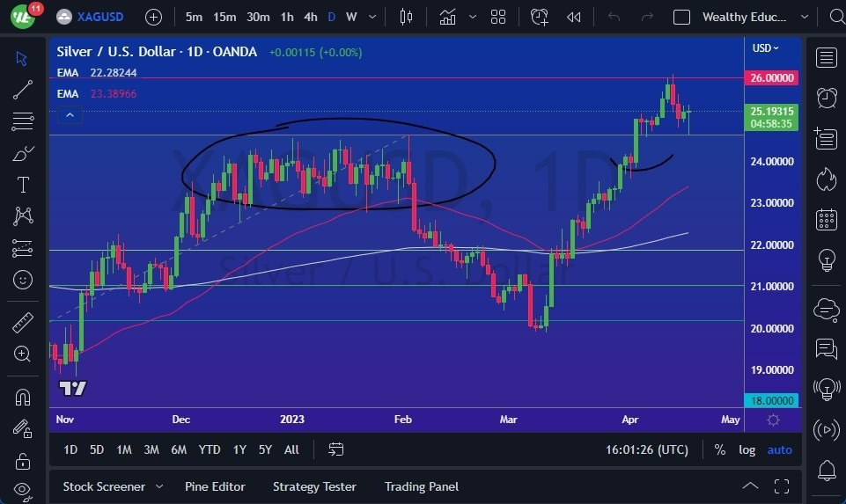
Task: Switch to the 5m timeframe
Action: (x=194, y=18)
